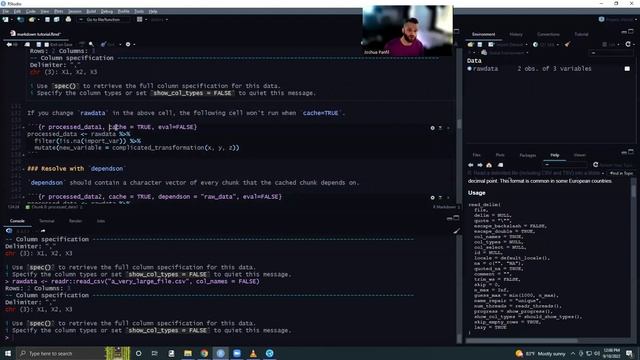
Task: Refresh the Environment pane
Action: [628, 44]
